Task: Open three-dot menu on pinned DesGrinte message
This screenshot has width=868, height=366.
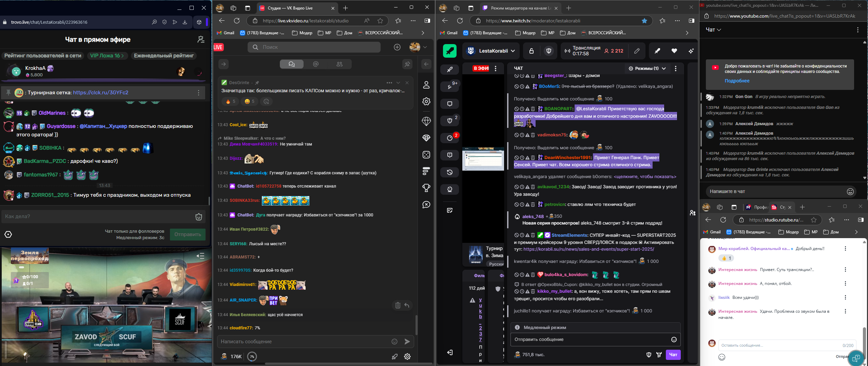Action: point(389,83)
